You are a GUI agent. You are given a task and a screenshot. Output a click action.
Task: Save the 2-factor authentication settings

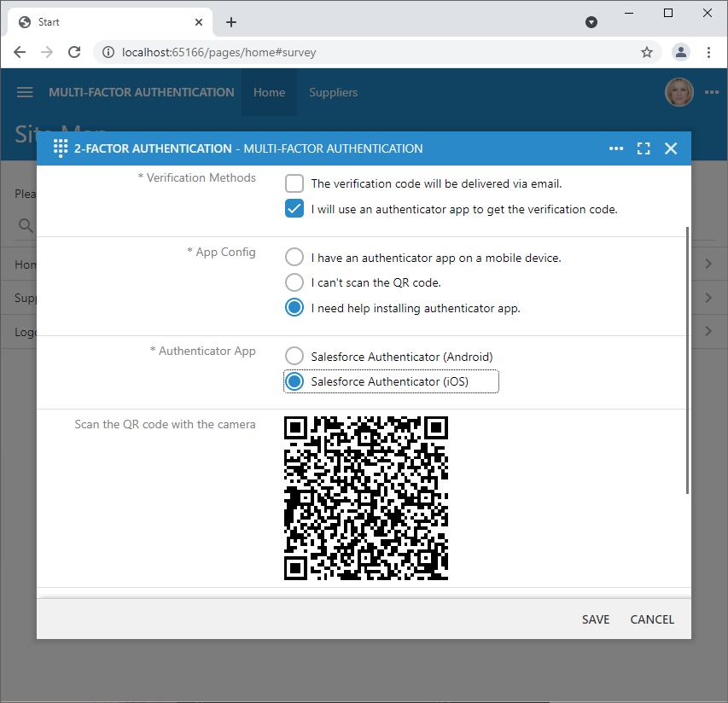pos(595,619)
